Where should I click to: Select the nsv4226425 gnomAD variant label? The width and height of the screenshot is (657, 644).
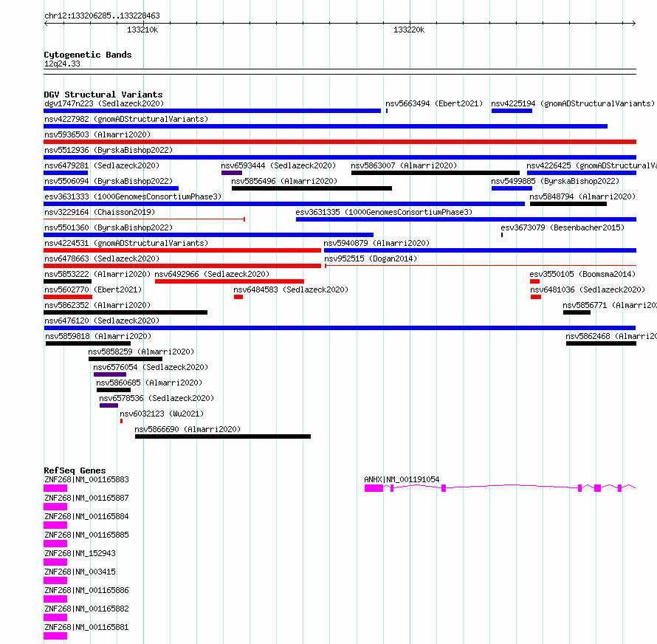(591, 165)
